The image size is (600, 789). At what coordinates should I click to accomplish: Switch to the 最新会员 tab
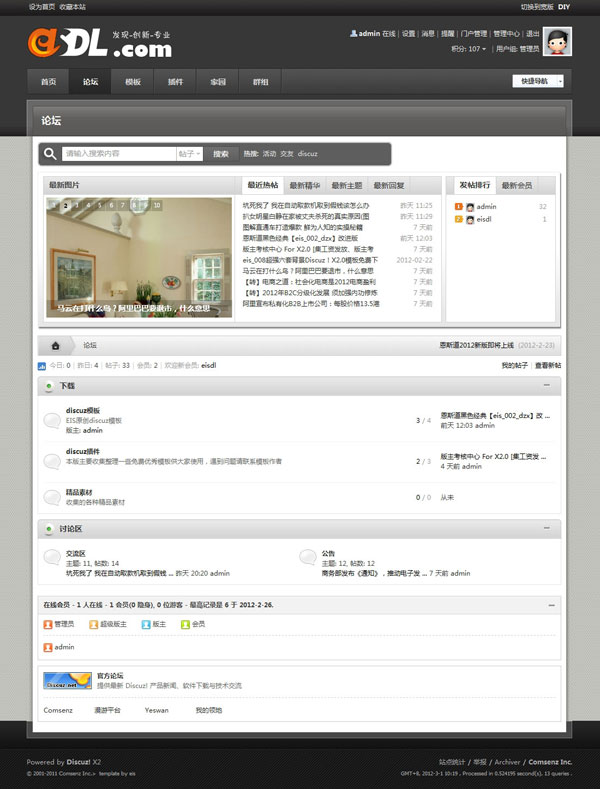click(516, 185)
